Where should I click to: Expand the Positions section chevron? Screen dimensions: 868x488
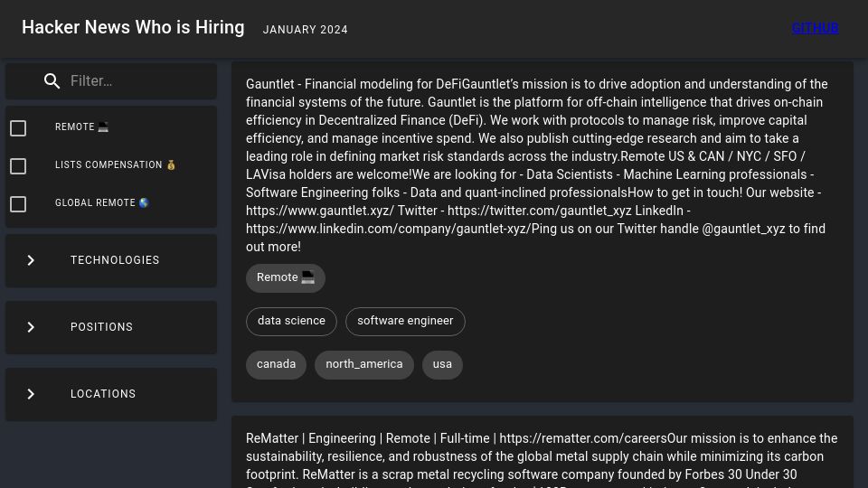[31, 327]
